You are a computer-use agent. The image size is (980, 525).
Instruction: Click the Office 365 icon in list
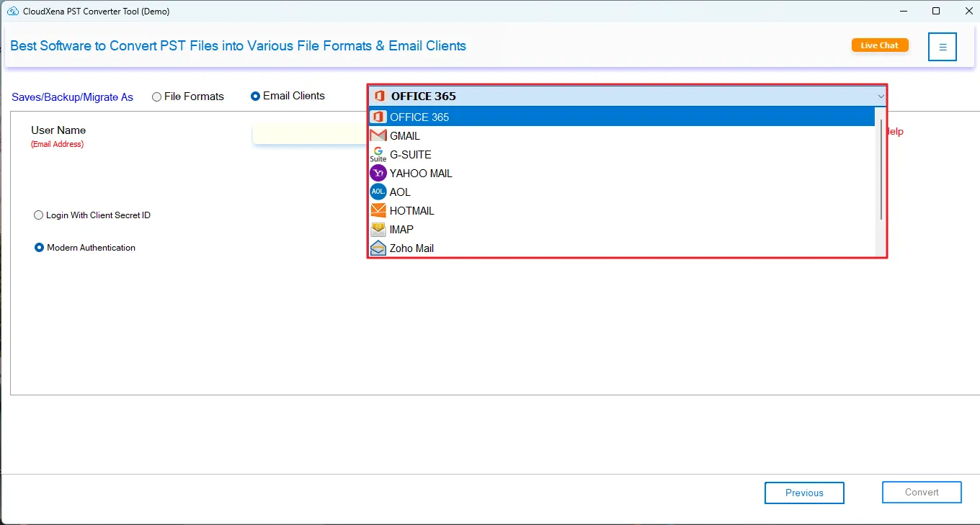coord(378,117)
